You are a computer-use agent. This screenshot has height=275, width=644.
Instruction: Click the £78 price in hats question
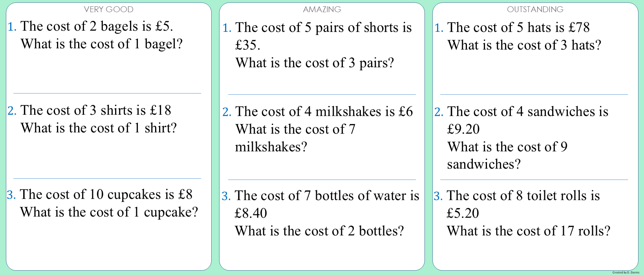click(x=579, y=27)
